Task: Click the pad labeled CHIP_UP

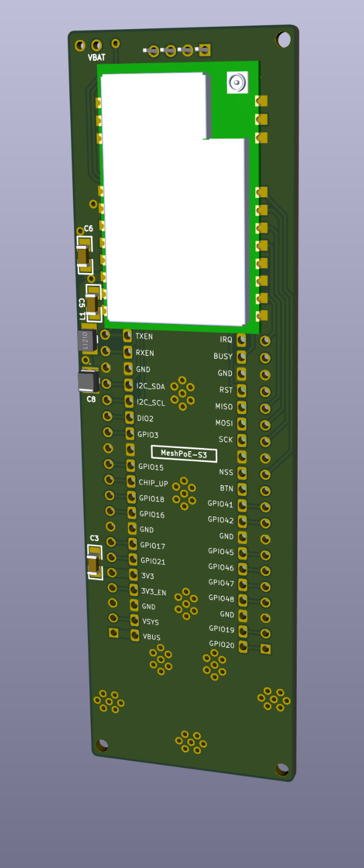Action: click(131, 481)
